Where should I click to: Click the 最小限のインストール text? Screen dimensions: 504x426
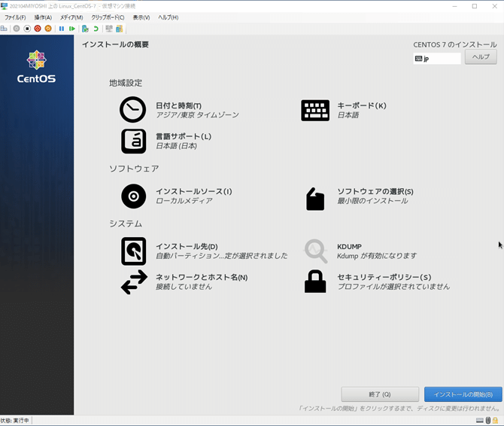[372, 201]
